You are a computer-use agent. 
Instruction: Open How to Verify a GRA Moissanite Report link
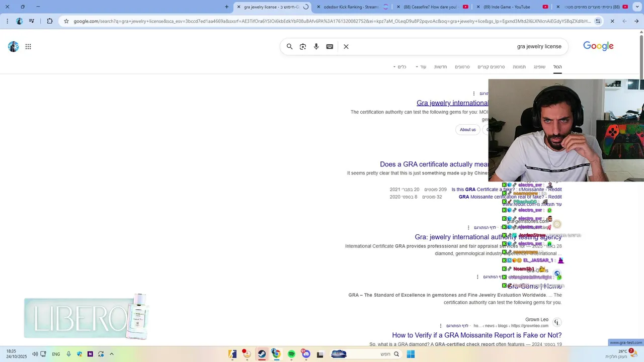(477, 335)
